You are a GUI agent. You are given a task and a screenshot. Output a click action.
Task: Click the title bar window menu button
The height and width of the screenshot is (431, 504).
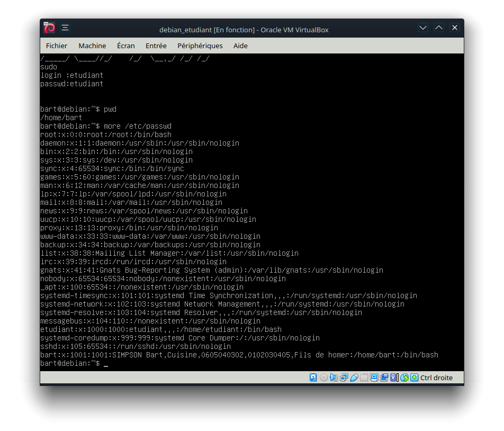(65, 28)
